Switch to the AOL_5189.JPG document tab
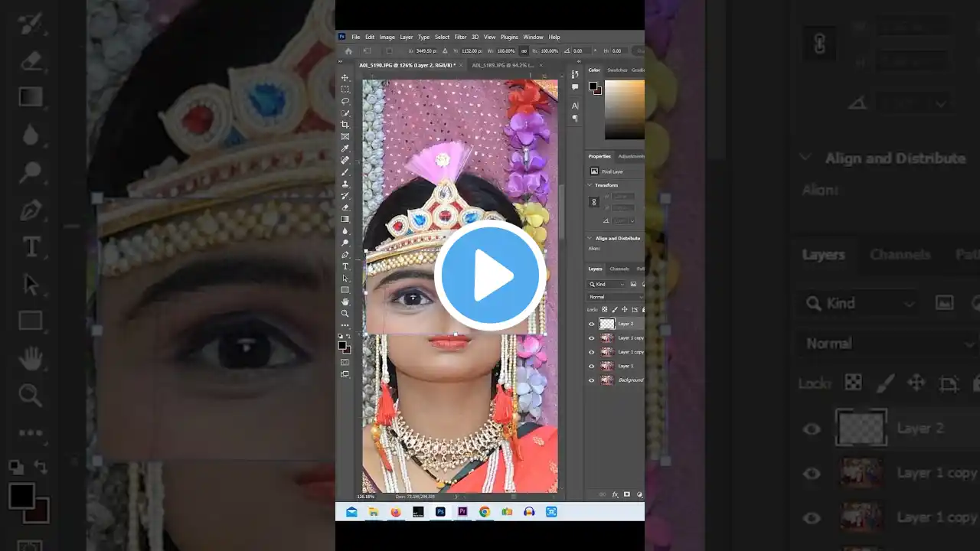This screenshot has width=980, height=551. [x=505, y=65]
